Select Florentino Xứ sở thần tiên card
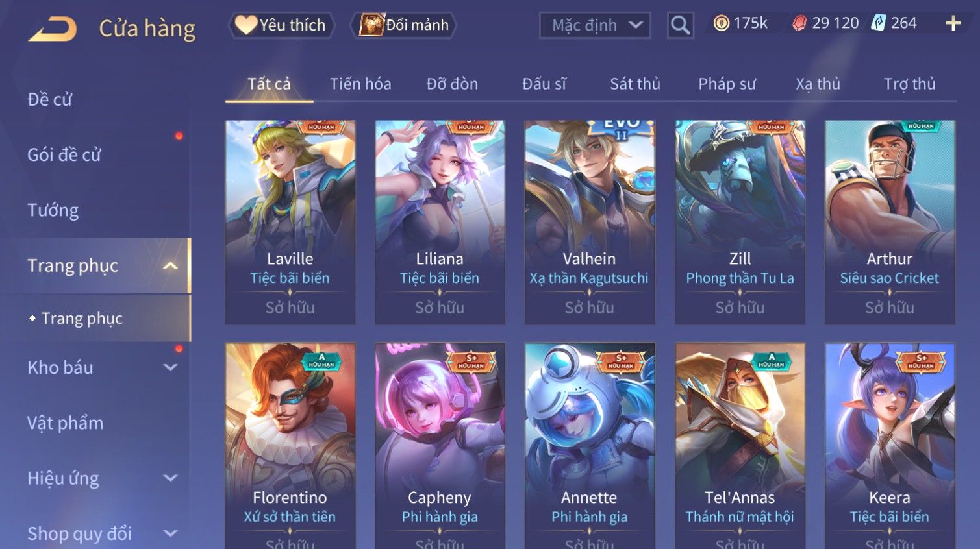The width and height of the screenshot is (980, 549). 290,446
